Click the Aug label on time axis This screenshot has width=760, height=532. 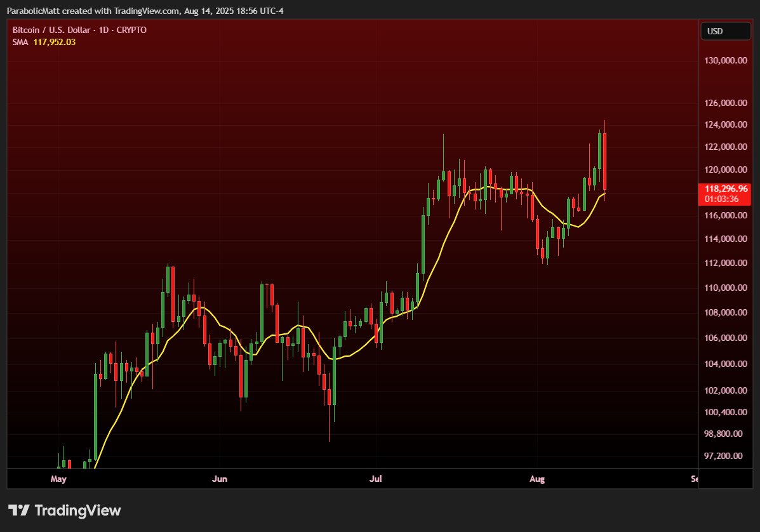pyautogui.click(x=537, y=479)
